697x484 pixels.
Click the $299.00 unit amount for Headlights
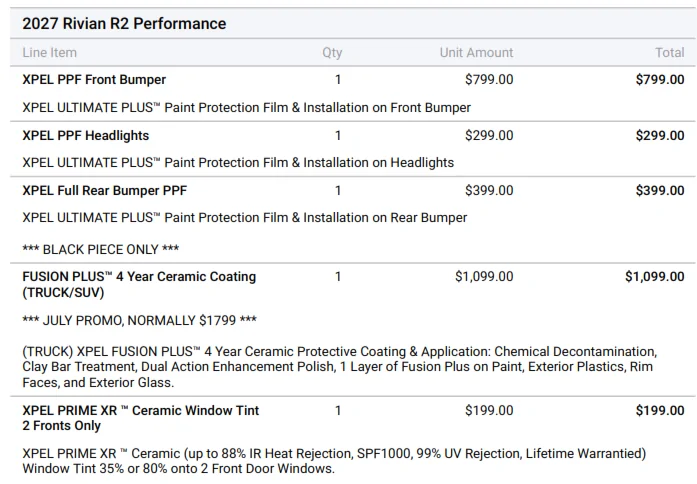pyautogui.click(x=489, y=136)
